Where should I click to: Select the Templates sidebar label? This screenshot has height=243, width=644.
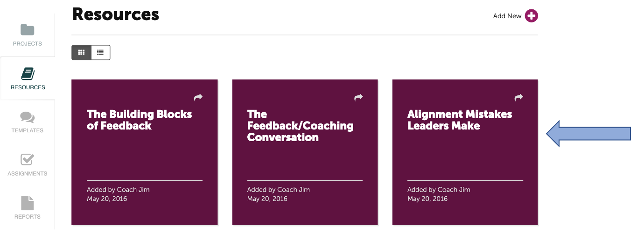pyautogui.click(x=28, y=130)
